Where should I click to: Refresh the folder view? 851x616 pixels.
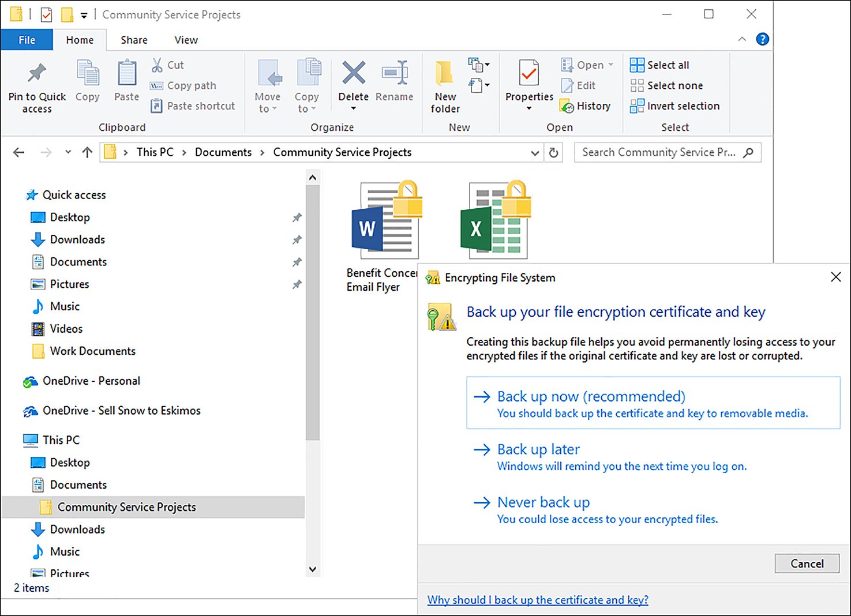point(553,153)
